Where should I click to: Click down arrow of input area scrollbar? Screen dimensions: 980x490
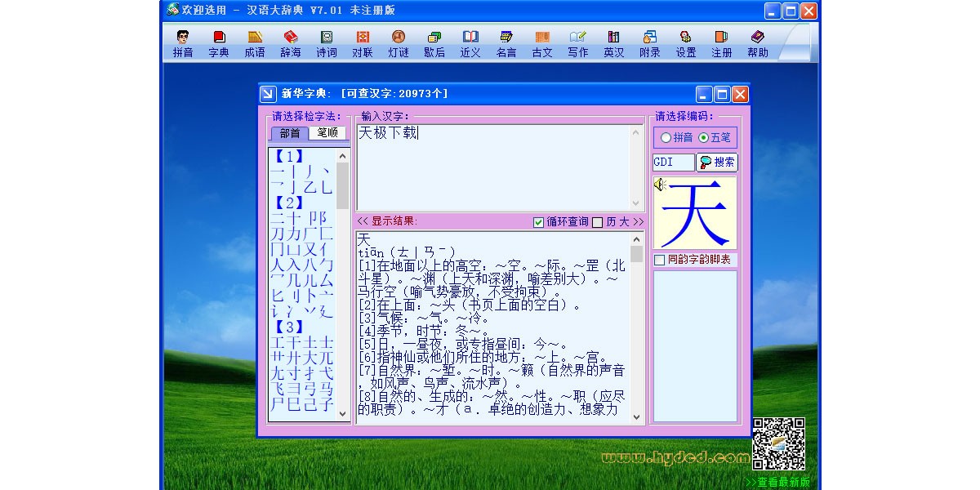coord(637,203)
